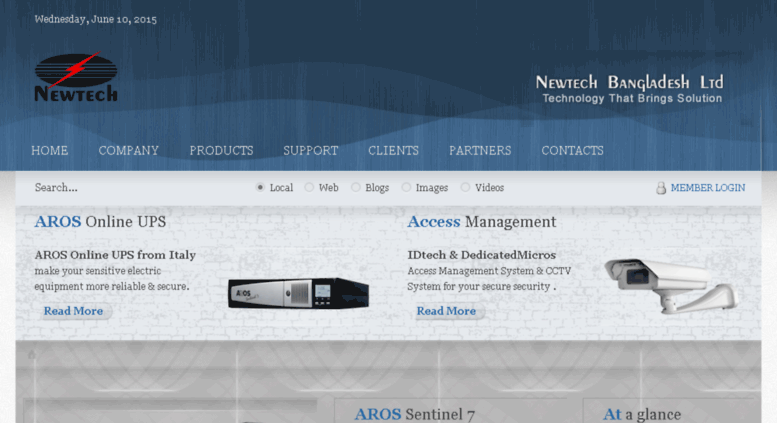Click the Newtech Bangladesh Ltd banner title

[x=629, y=82]
